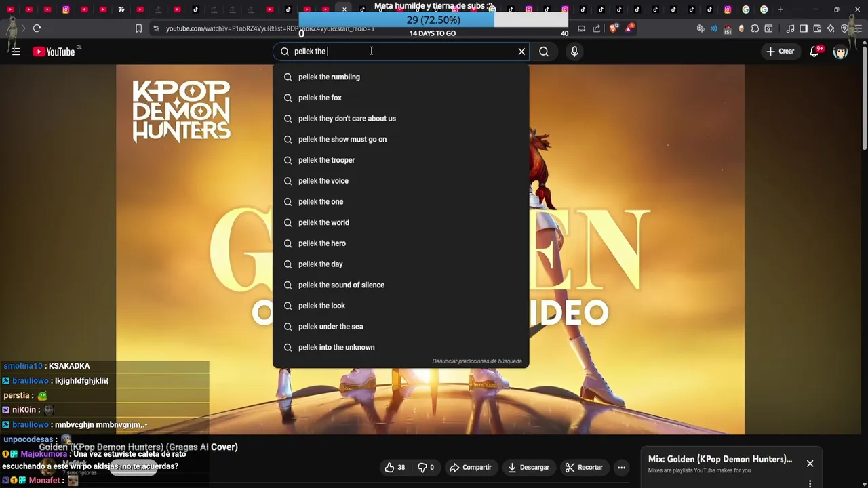Pick the "pellek the one" suggestion
This screenshot has height=488, width=868.
point(401,201)
